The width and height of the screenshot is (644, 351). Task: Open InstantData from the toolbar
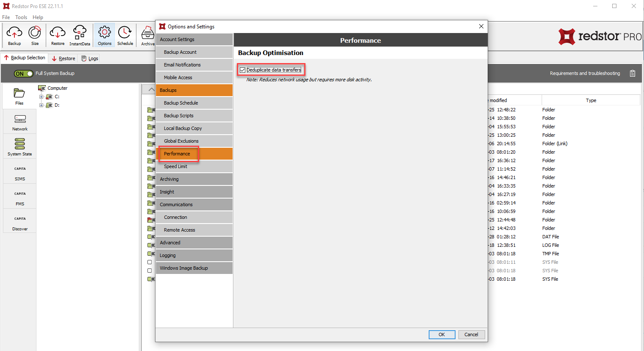coord(80,35)
